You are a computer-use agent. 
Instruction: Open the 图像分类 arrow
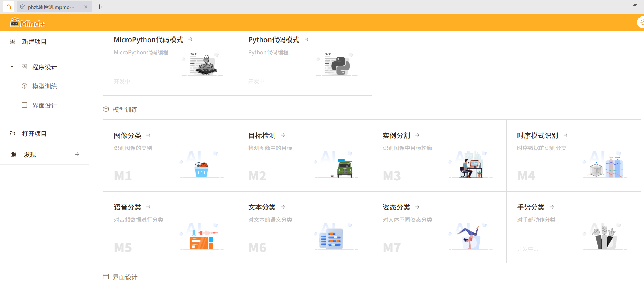[x=149, y=135]
